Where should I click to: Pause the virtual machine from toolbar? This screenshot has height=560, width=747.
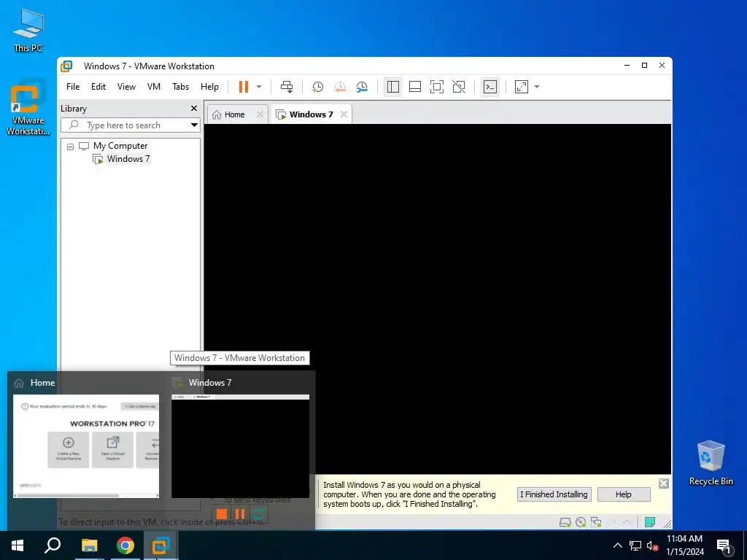tap(244, 87)
